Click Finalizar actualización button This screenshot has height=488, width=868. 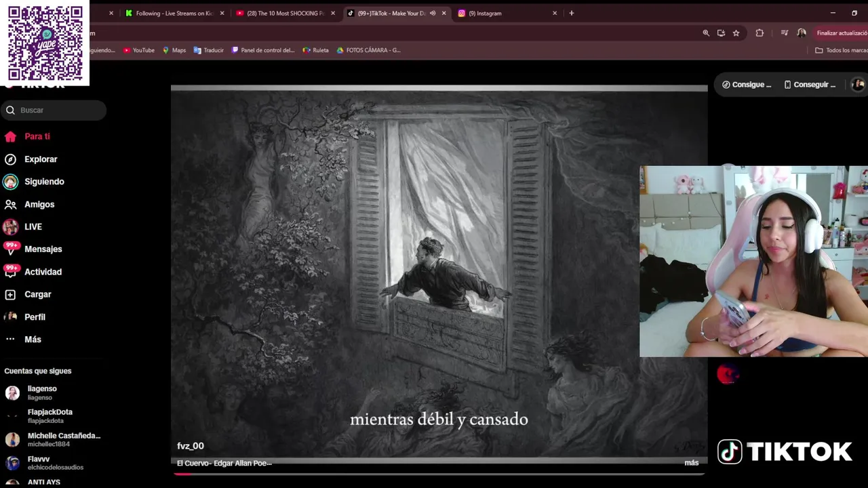(x=841, y=33)
